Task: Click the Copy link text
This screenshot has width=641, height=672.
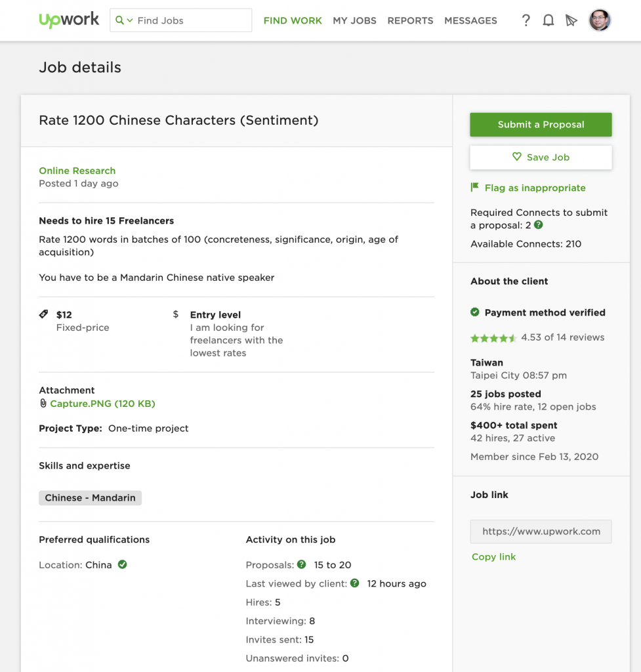Action: click(493, 556)
